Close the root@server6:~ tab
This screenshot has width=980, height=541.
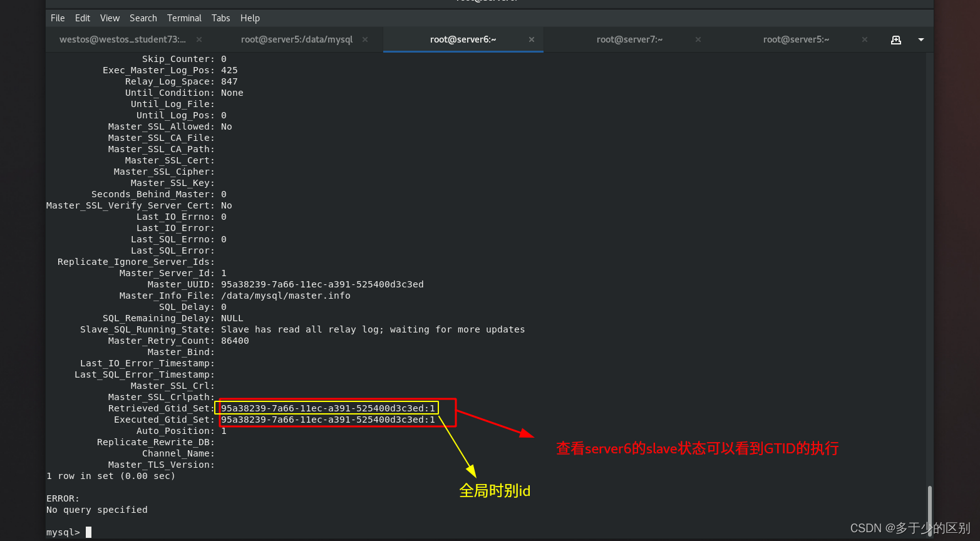532,39
